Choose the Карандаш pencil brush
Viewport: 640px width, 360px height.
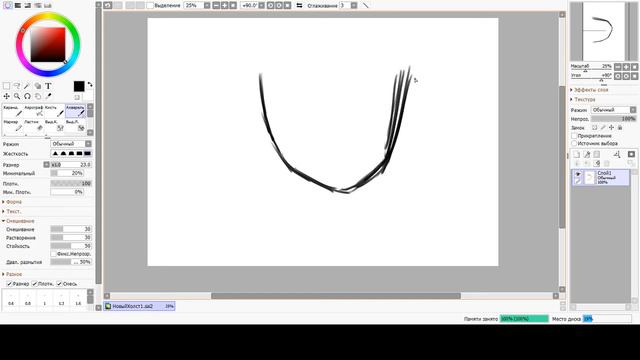pyautogui.click(x=13, y=111)
